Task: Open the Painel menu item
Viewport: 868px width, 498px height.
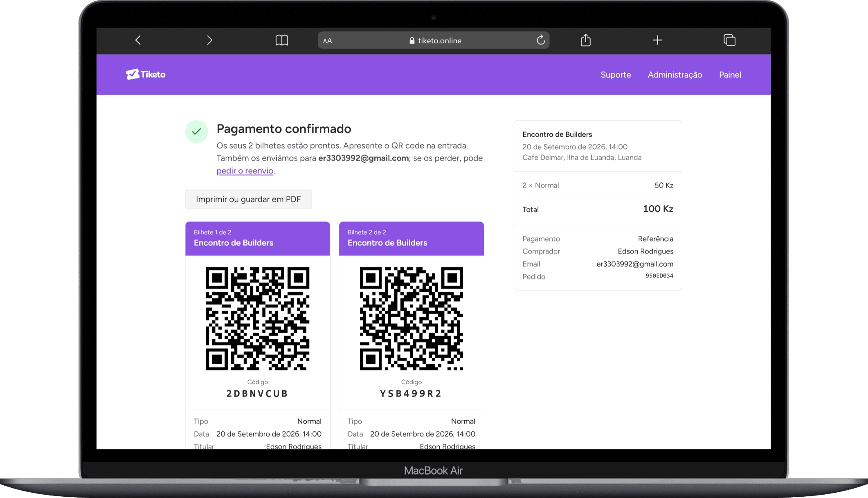Action: point(730,74)
